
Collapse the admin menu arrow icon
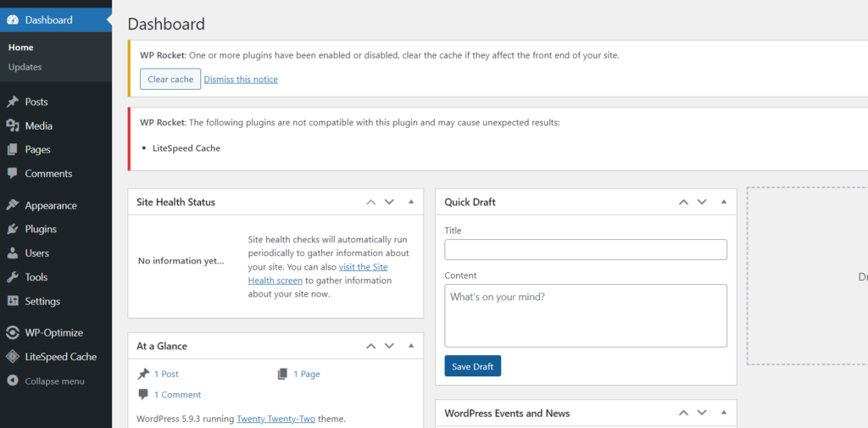coord(13,381)
